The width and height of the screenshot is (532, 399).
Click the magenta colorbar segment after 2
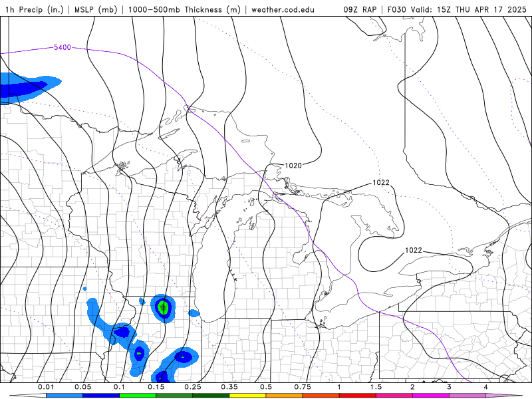431,396
